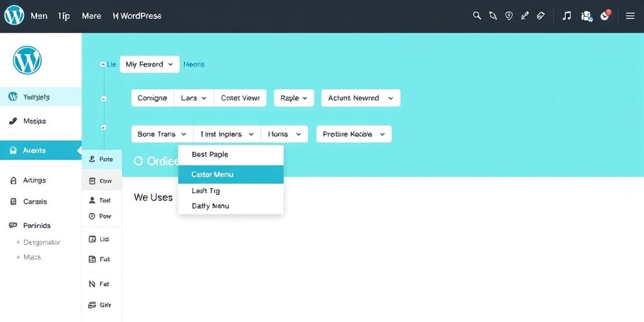Open the hamburger menu icon

pyautogui.click(x=630, y=16)
